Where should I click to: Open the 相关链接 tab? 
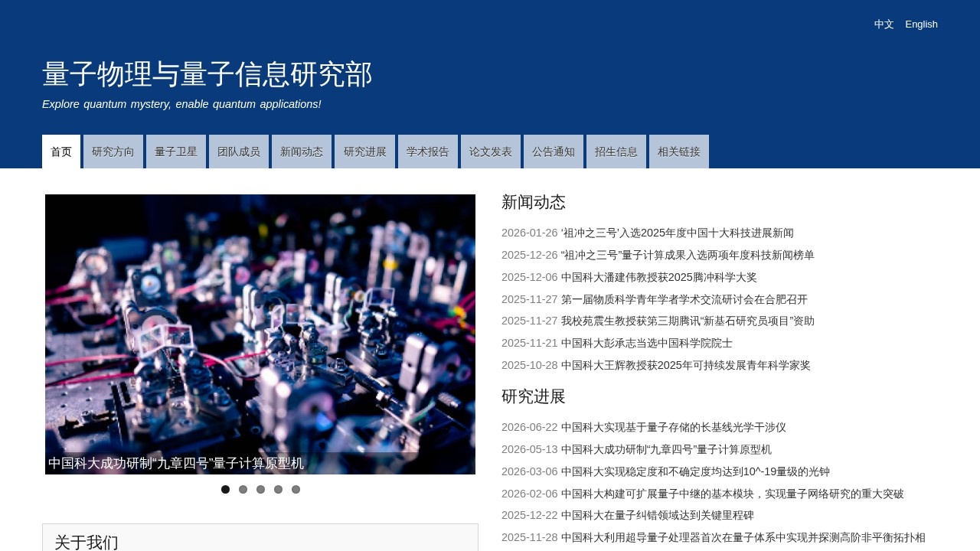tap(678, 152)
